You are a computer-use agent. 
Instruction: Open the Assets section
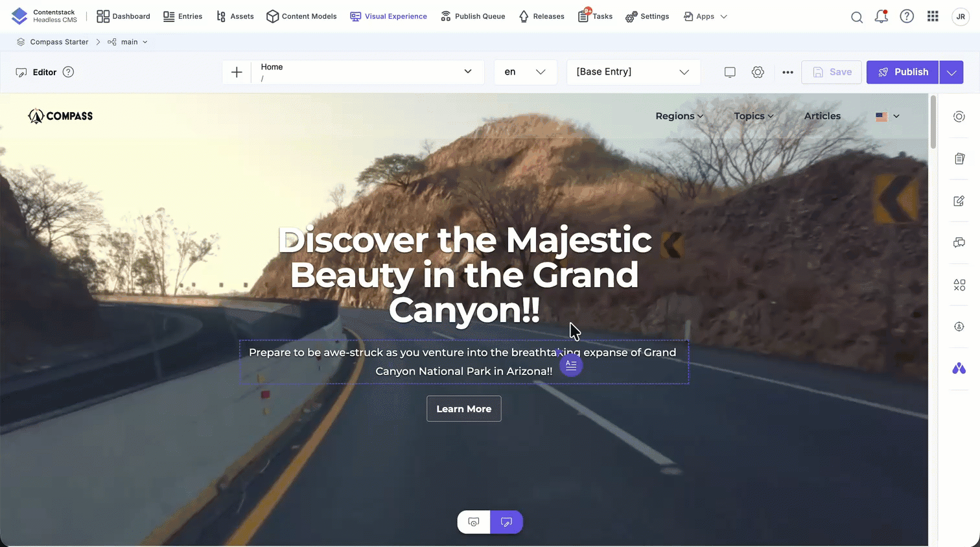click(x=235, y=16)
